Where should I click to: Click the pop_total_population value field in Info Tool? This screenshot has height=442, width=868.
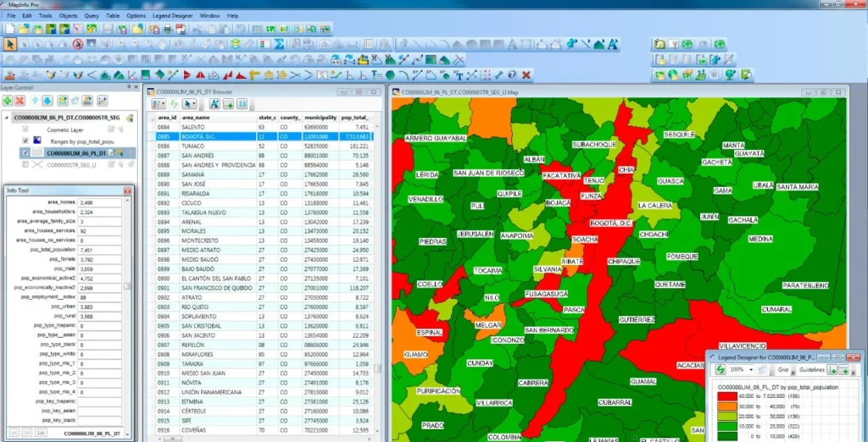point(100,250)
